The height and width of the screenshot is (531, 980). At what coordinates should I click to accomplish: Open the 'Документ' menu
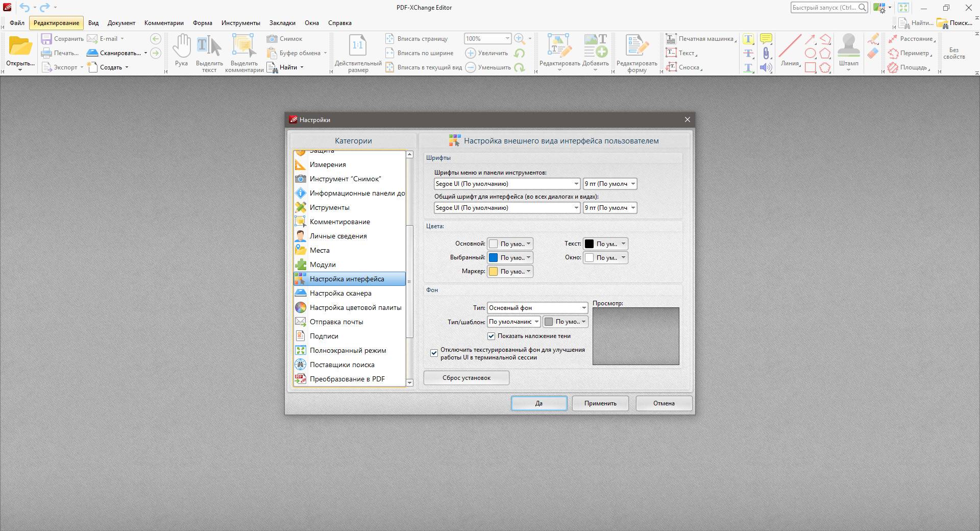[121, 23]
